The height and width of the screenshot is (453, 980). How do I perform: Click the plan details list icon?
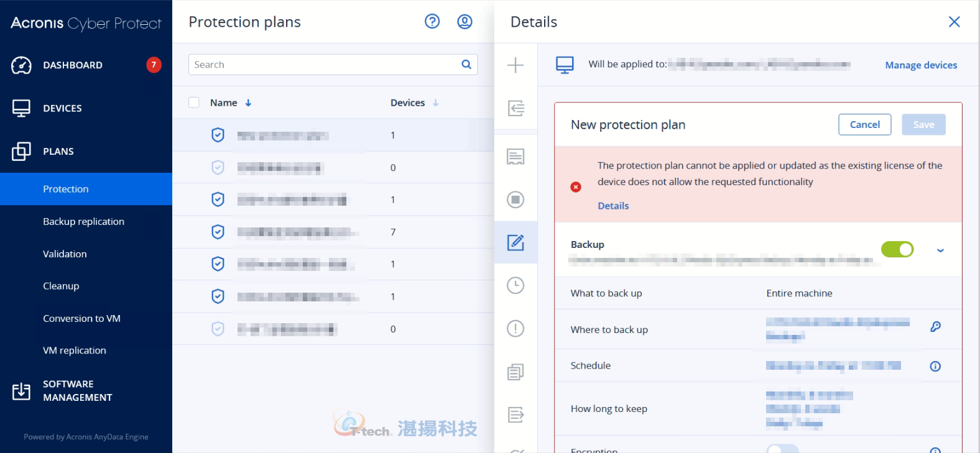515,157
